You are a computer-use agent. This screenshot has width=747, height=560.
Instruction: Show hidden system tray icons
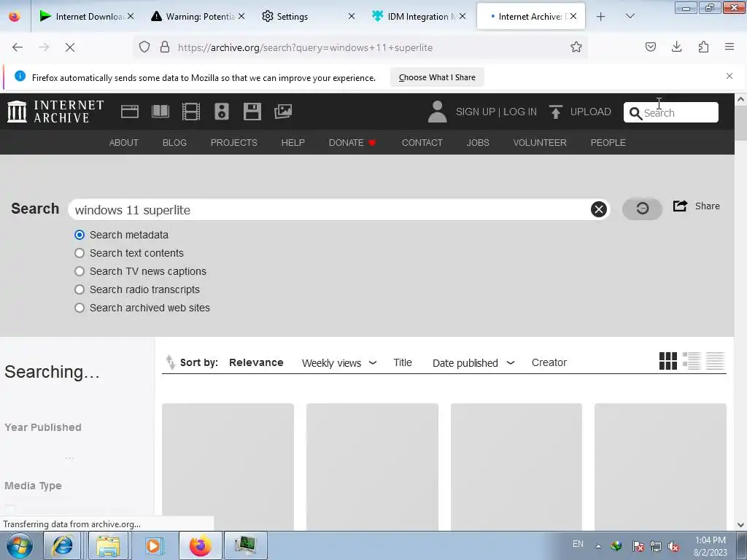click(x=598, y=546)
